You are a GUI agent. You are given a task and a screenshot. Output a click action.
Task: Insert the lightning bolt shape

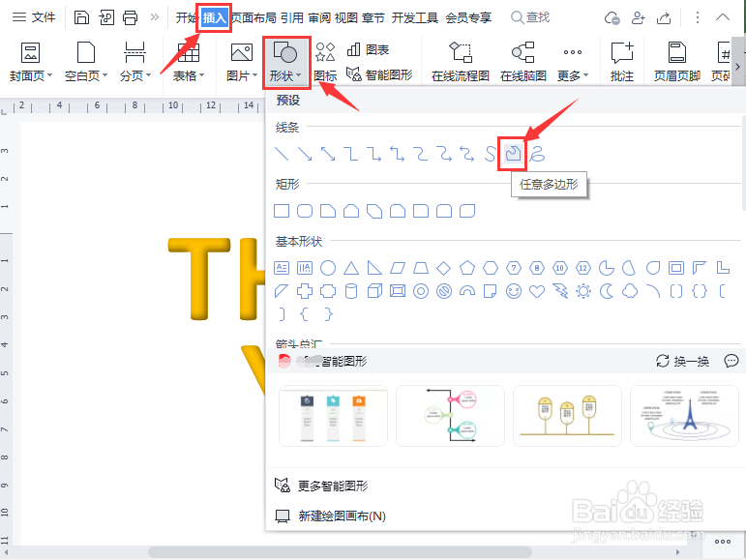(x=560, y=291)
